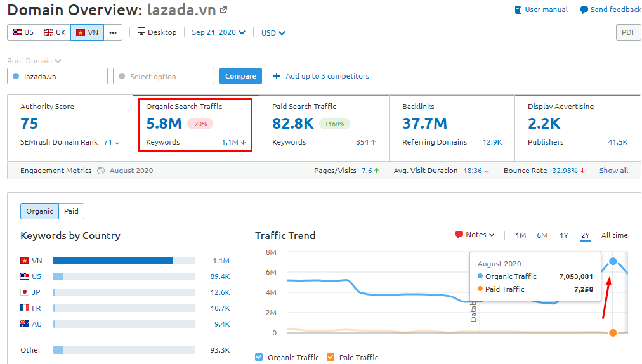Switch to the Paid toggle tab
Image resolution: width=642 pixels, height=364 pixels.
(x=71, y=212)
